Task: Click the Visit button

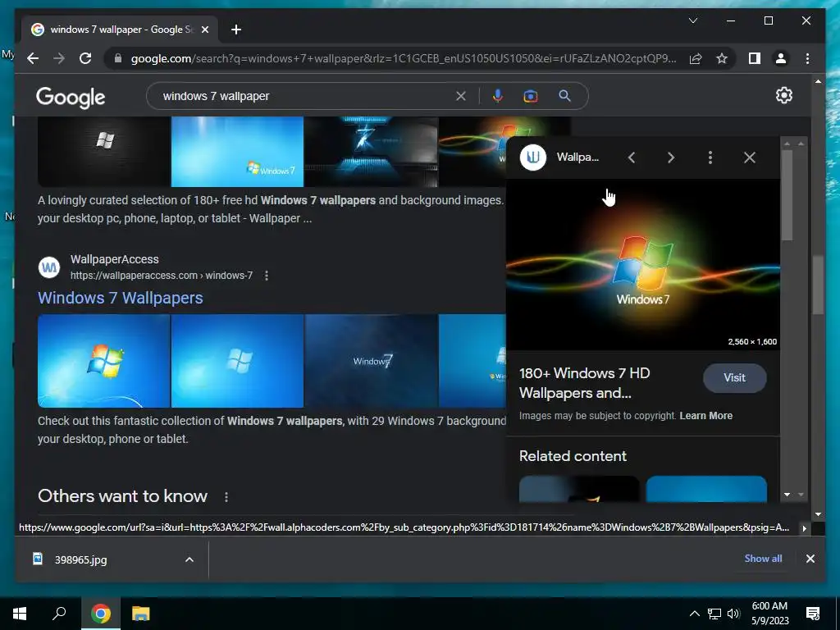Action: (x=734, y=377)
